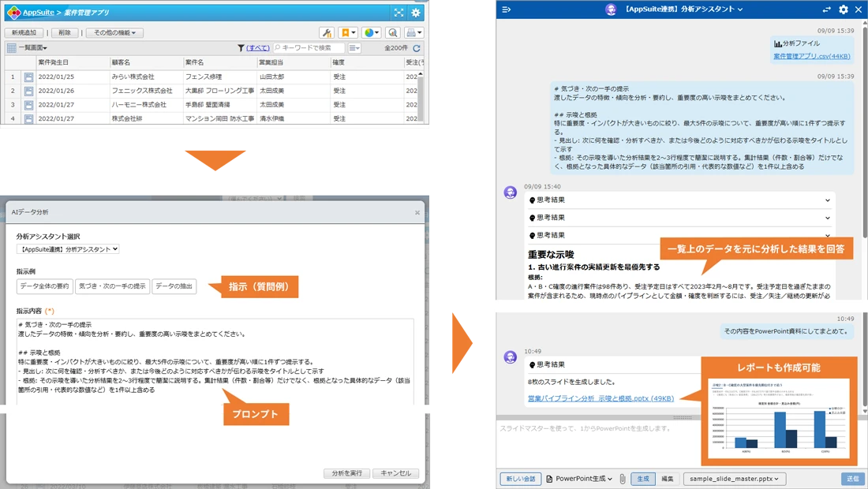Click the wrench app-settings toolbar icon

[x=327, y=32]
